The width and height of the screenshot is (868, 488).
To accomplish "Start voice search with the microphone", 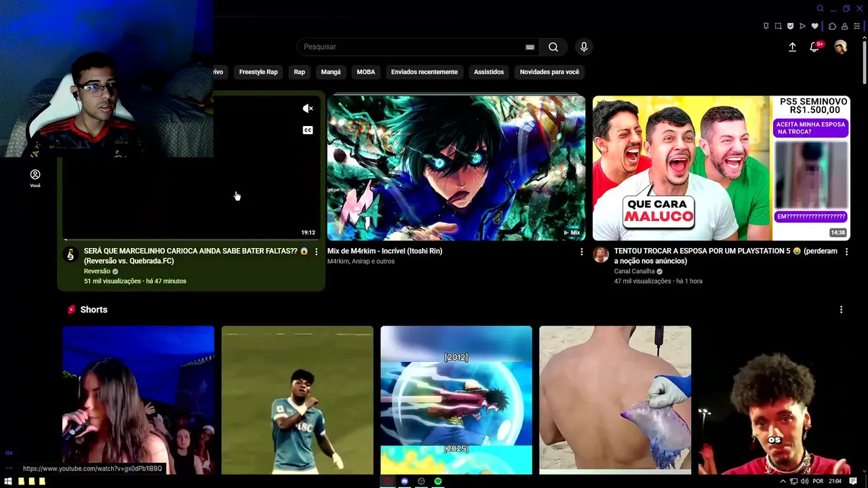I will click(584, 47).
